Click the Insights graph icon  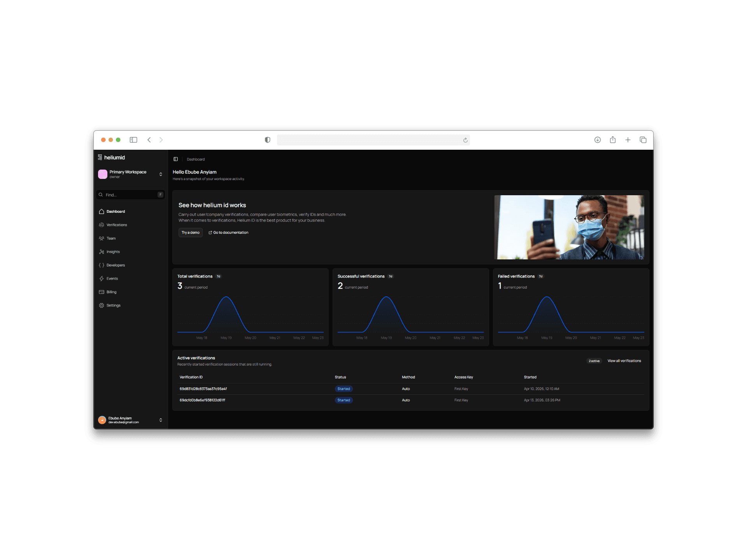pos(102,252)
